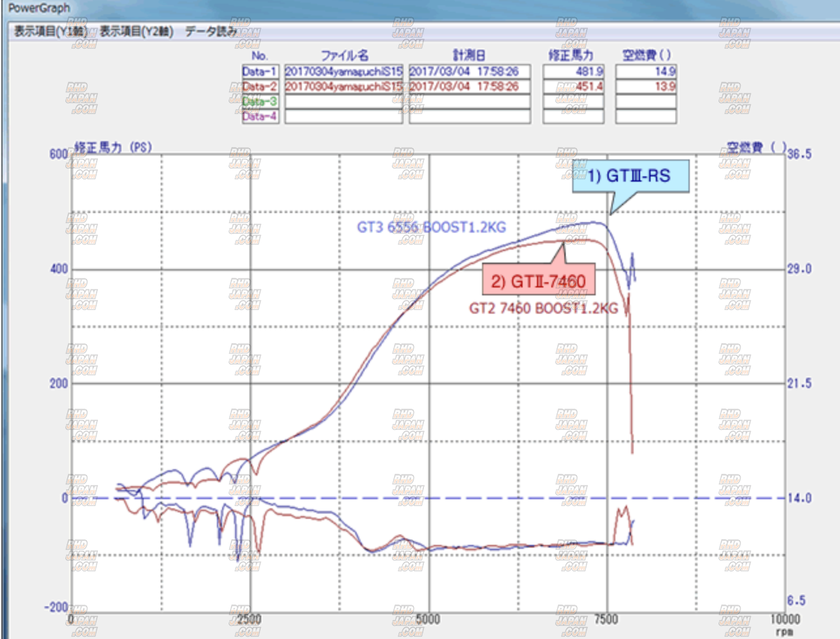
Task: Click the GT3 6556 BOOST1.2KG graph label
Action: (x=431, y=227)
